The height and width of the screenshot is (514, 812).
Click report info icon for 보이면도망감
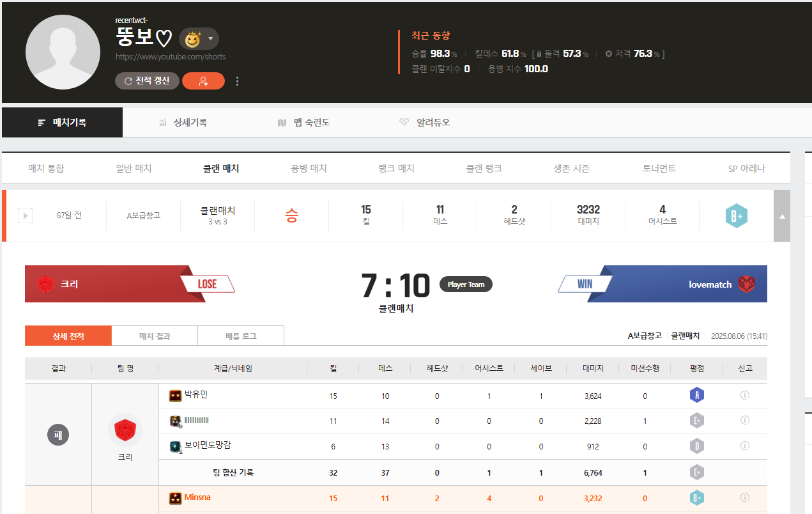pyautogui.click(x=744, y=446)
